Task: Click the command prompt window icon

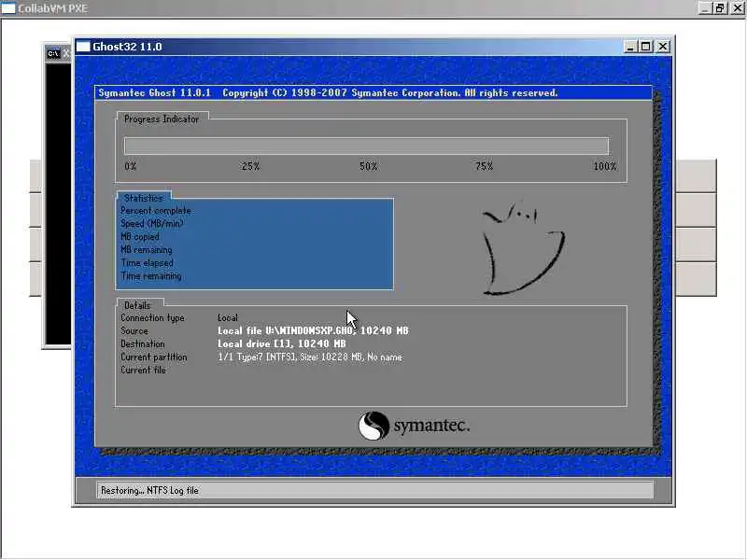Action: tap(53, 53)
